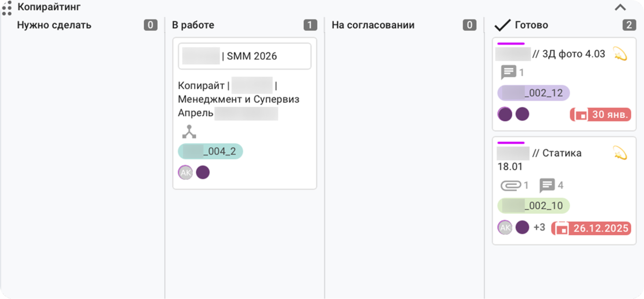Collapse the Копирайтинг section with chevron
The width and height of the screenshot is (644, 299).
tap(620, 7)
